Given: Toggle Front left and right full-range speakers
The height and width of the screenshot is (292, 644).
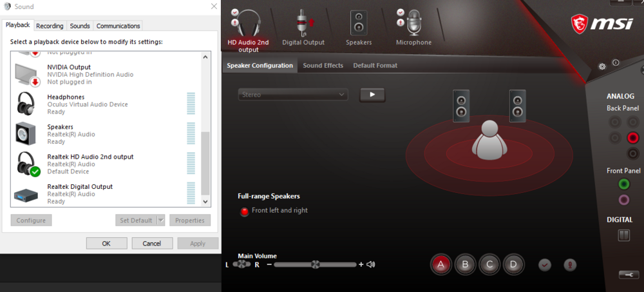Looking at the screenshot, I should coord(244,211).
